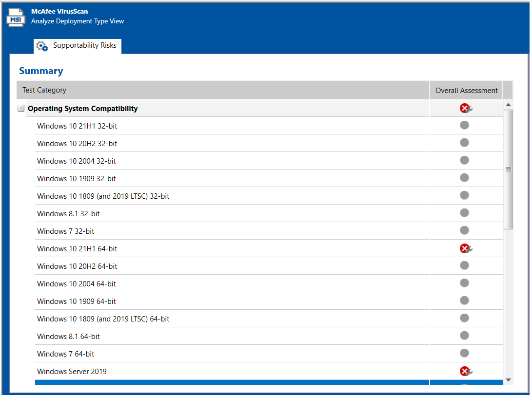Click the gray status icon for Windows 10 20H2 32-bit

pyautogui.click(x=464, y=143)
